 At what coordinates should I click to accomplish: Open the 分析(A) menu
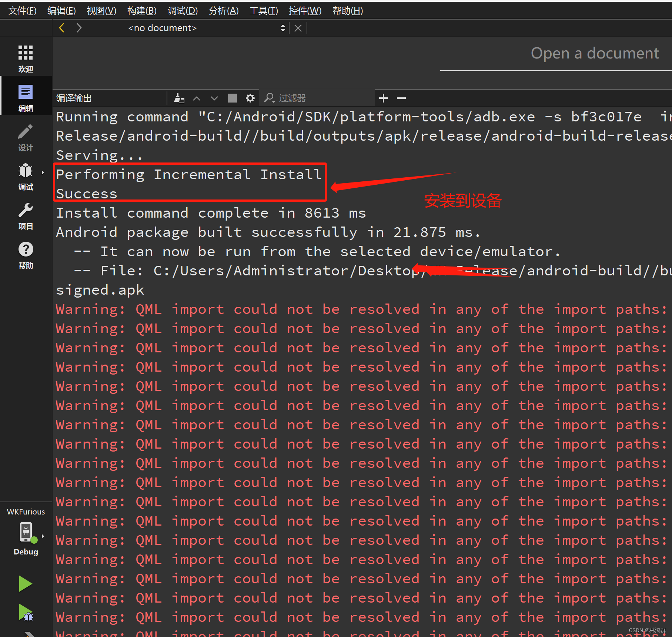pos(224,11)
